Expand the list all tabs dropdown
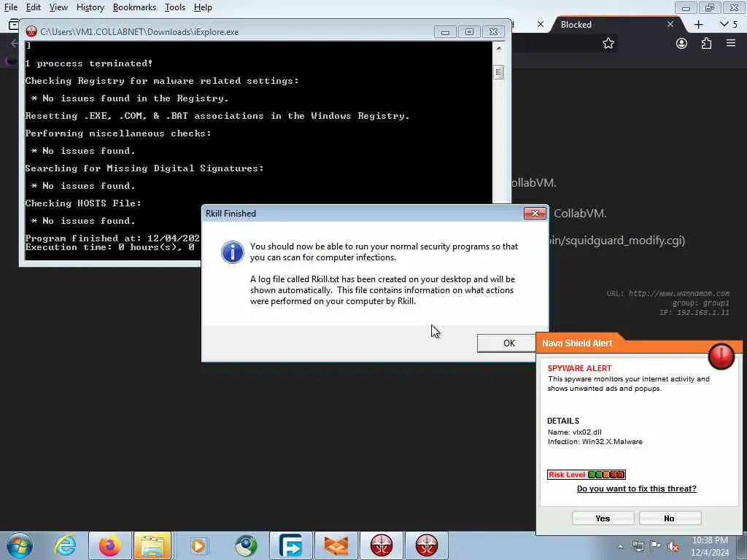Image resolution: width=747 pixels, height=560 pixels. tap(729, 24)
